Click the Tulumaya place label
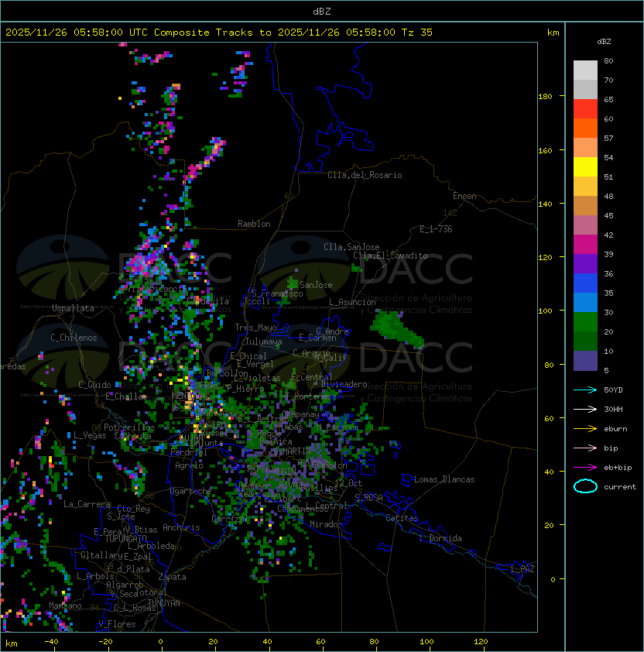The width and height of the screenshot is (644, 652). [x=264, y=341]
